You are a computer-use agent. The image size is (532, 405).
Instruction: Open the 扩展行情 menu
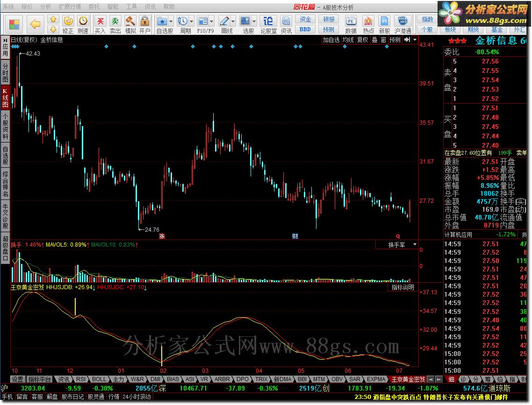(70, 7)
